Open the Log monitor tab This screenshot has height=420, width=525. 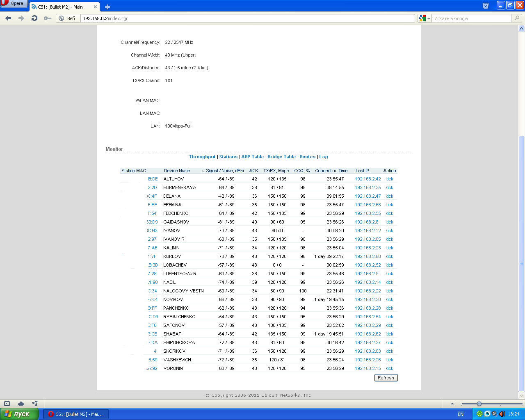click(x=324, y=157)
